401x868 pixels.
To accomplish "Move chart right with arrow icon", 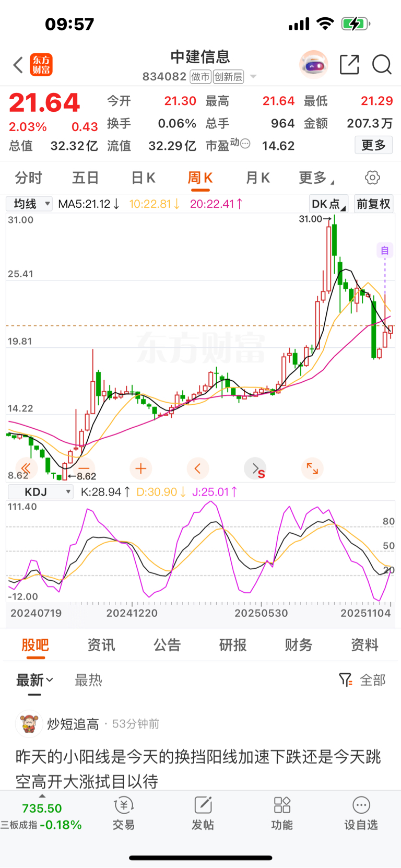I will (255, 468).
